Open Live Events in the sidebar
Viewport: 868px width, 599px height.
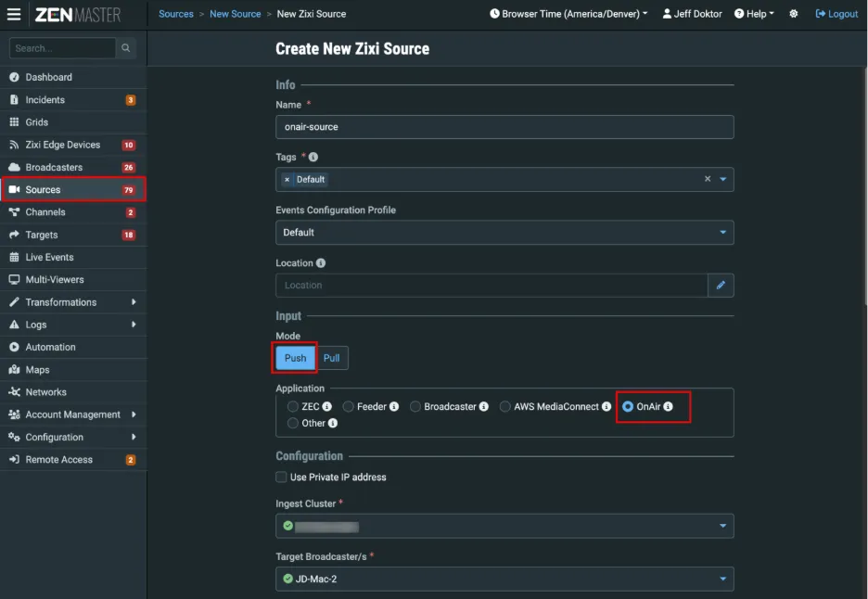tap(73, 258)
